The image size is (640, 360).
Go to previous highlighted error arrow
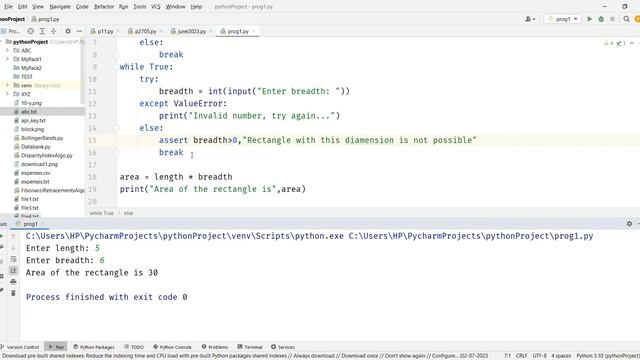632,43
